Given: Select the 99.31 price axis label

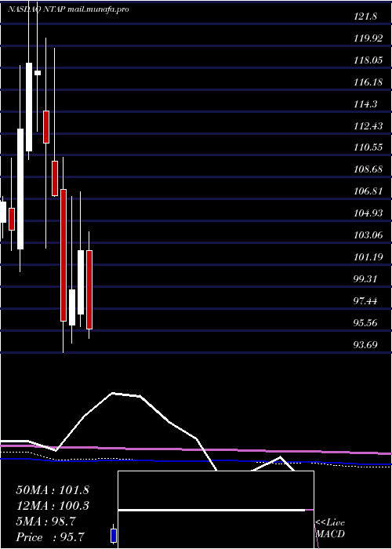Looking at the screenshot, I should tap(365, 279).
